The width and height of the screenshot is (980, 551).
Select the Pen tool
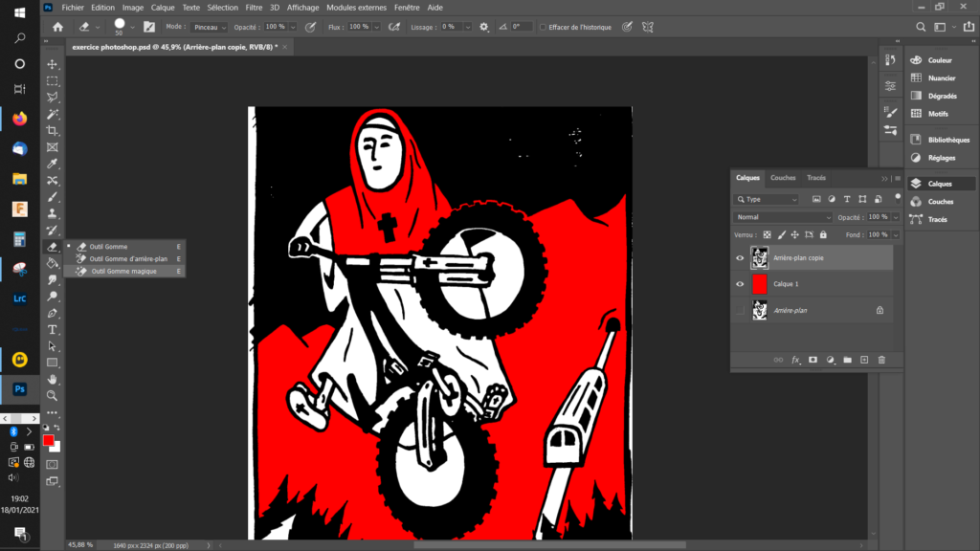click(53, 313)
